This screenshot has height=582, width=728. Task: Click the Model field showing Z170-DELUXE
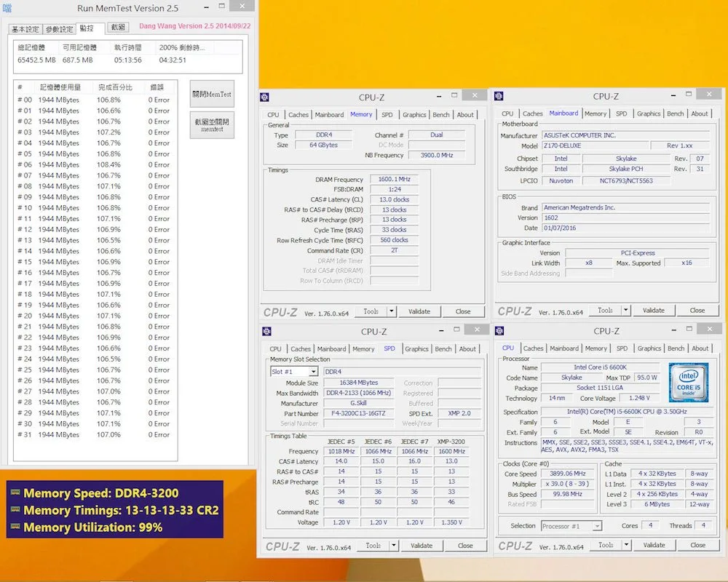click(596, 145)
